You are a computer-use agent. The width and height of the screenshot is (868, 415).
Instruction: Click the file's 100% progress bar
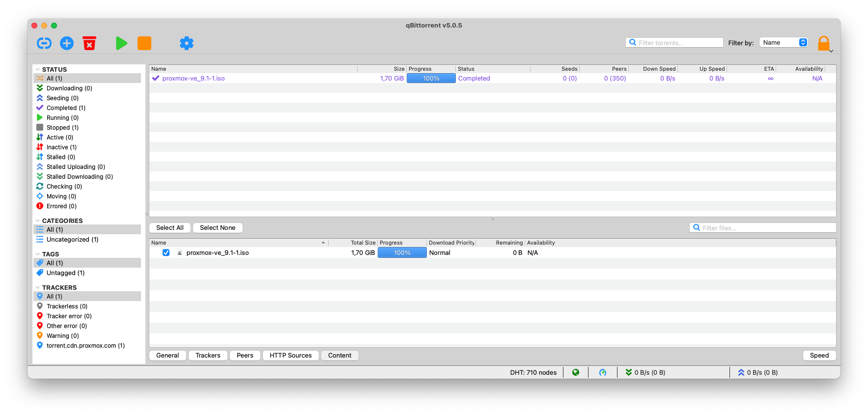click(x=402, y=252)
